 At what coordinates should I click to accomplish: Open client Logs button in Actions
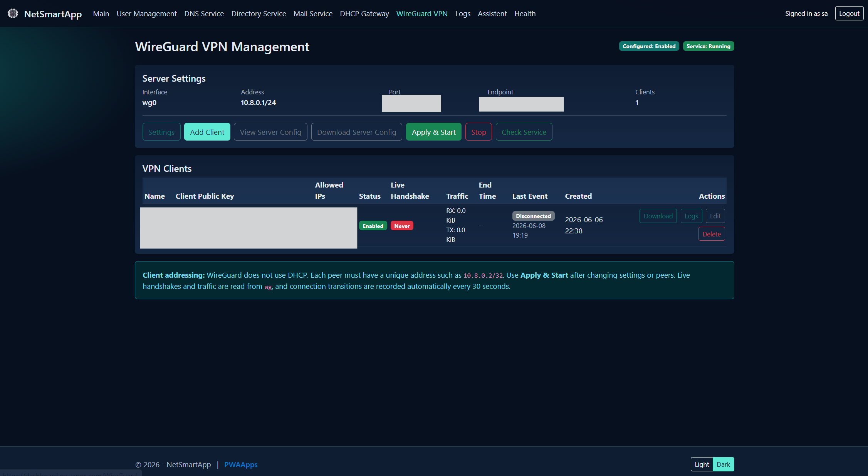tap(691, 216)
